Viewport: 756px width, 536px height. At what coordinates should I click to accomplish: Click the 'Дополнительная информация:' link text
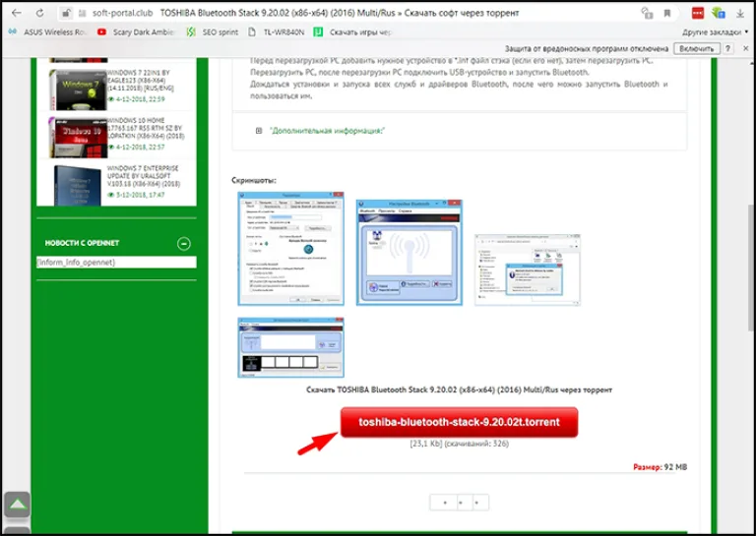327,131
